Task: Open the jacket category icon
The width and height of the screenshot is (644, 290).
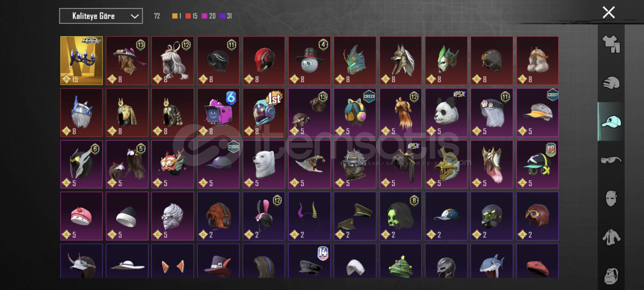Action: click(x=611, y=237)
